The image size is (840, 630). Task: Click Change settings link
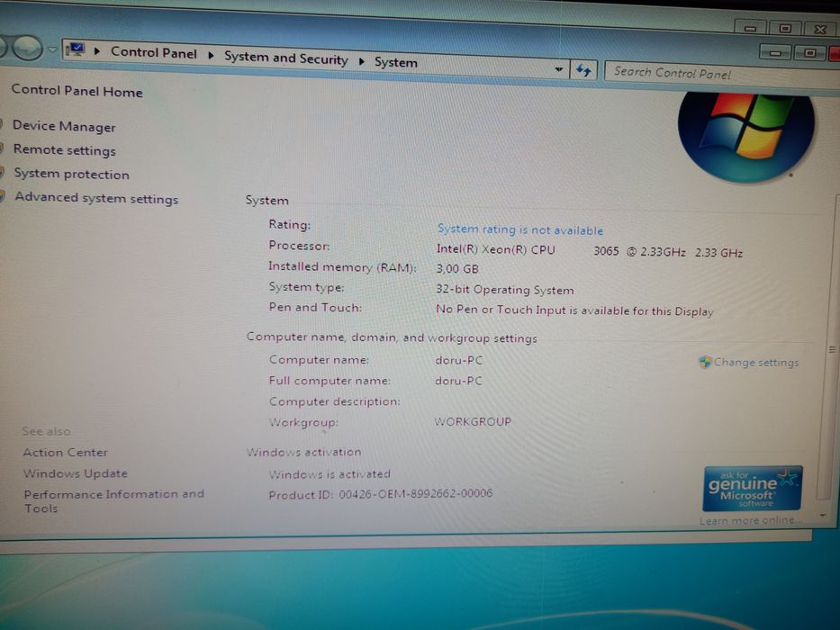pyautogui.click(x=756, y=363)
